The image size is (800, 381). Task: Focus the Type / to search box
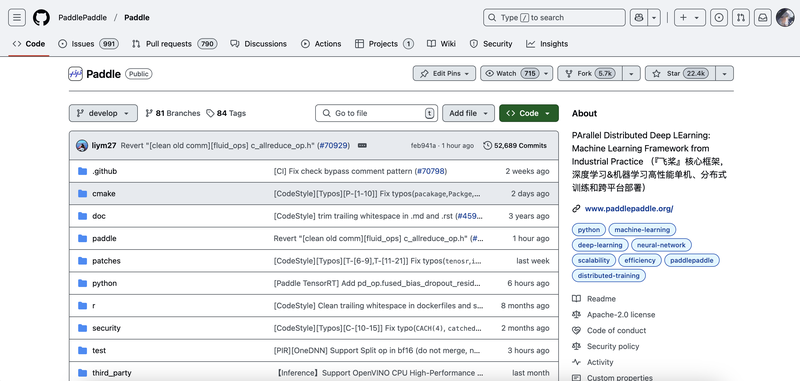(554, 18)
